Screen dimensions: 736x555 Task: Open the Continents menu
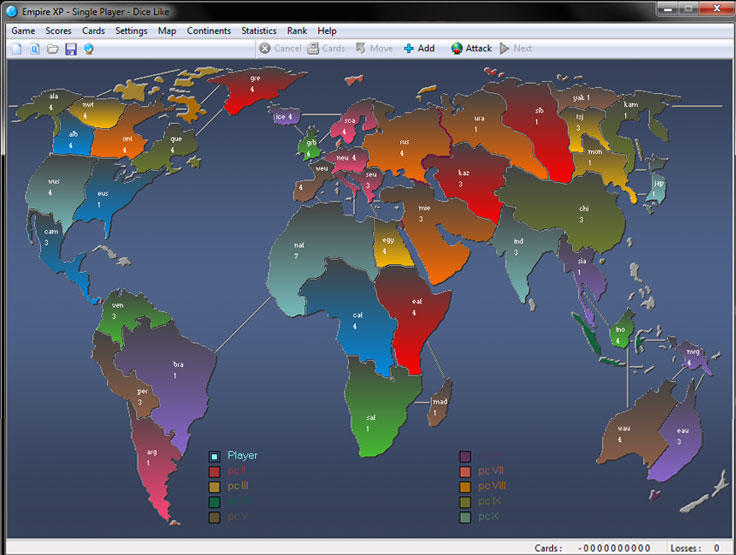click(208, 31)
